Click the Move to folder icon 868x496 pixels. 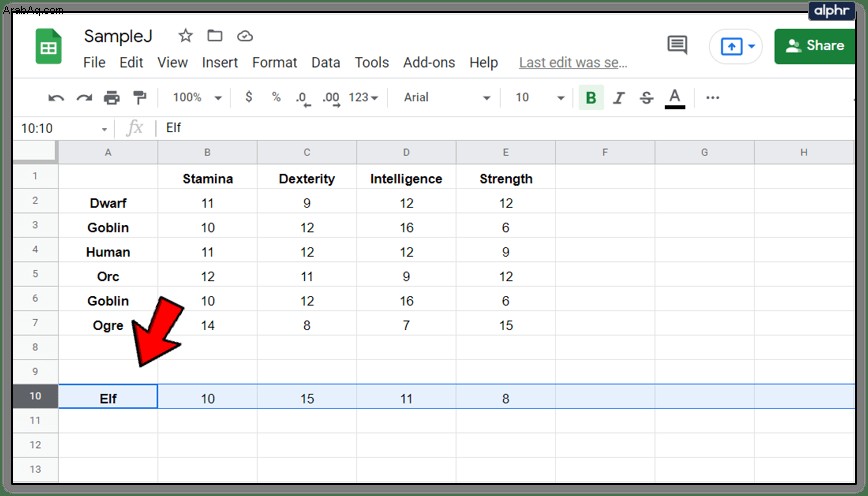[x=215, y=36]
